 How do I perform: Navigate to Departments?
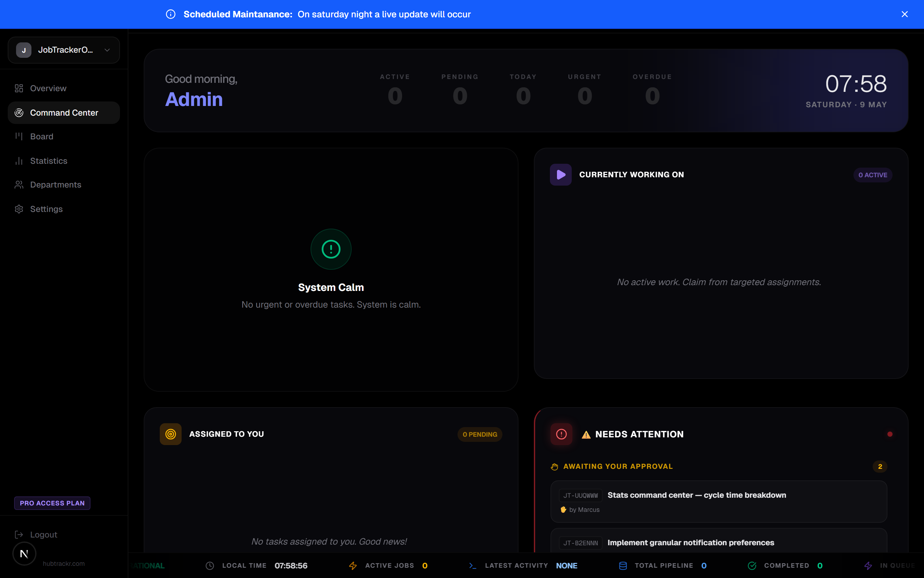point(64,185)
